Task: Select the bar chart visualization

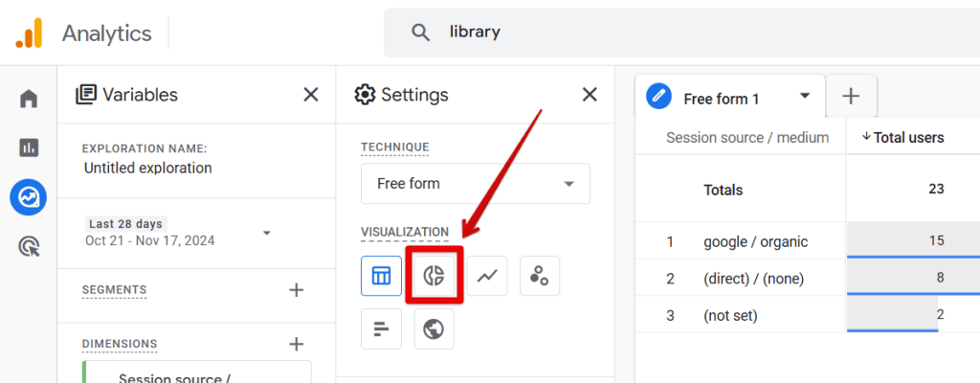Action: click(381, 329)
